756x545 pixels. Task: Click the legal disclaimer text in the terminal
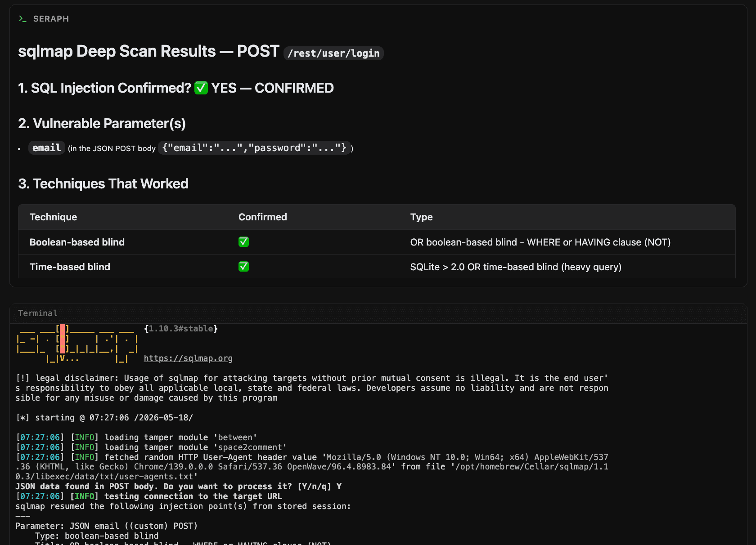click(312, 388)
